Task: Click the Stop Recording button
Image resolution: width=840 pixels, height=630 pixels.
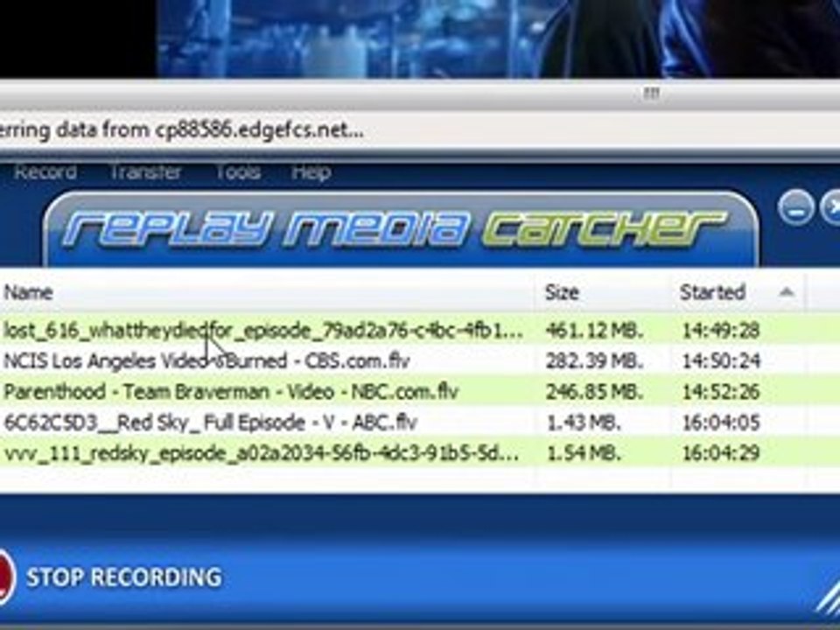Action: coord(123,577)
